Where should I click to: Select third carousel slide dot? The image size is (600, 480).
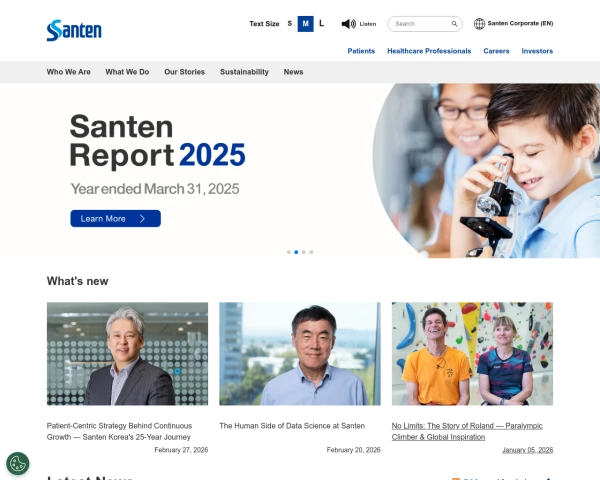tap(303, 252)
